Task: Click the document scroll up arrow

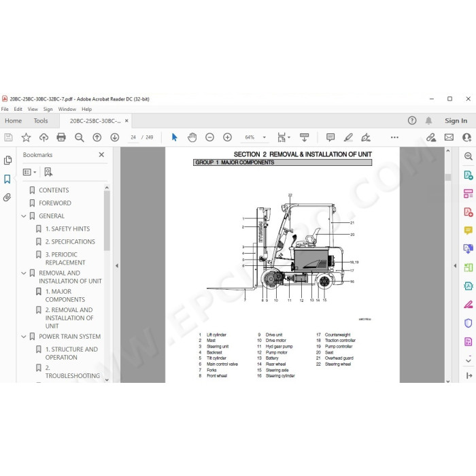Action: [448, 150]
